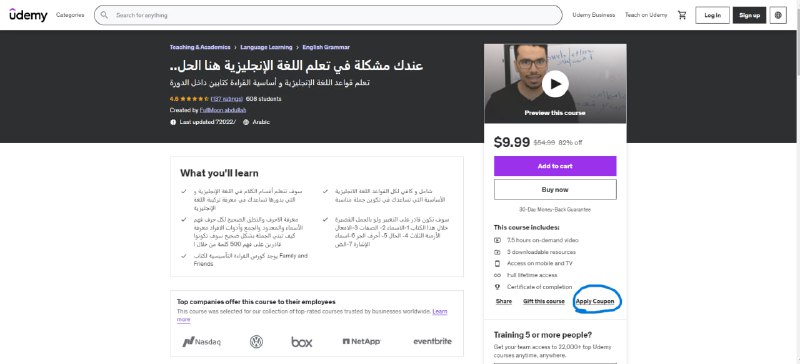
Task: Focus the Search for anything field
Action: (x=328, y=15)
